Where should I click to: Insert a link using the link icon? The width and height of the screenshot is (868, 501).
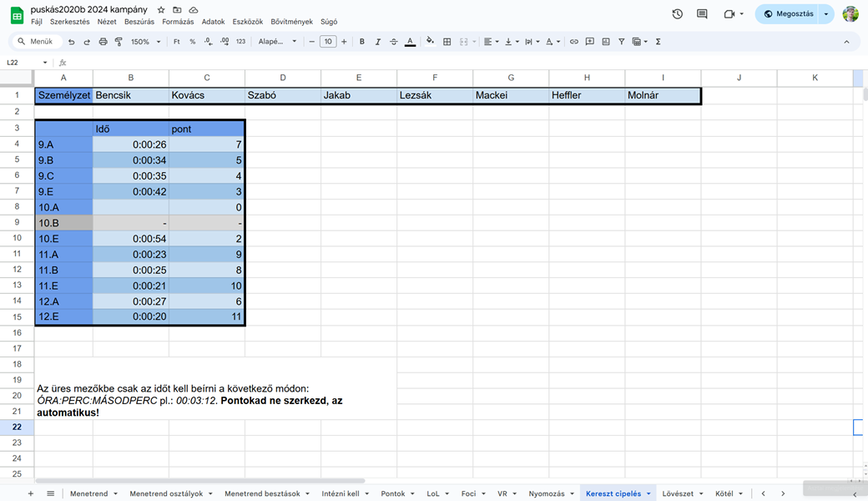[x=573, y=41]
